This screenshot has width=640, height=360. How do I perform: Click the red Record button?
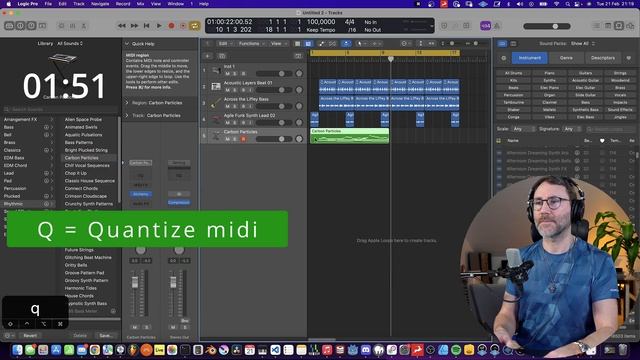pos(171,26)
